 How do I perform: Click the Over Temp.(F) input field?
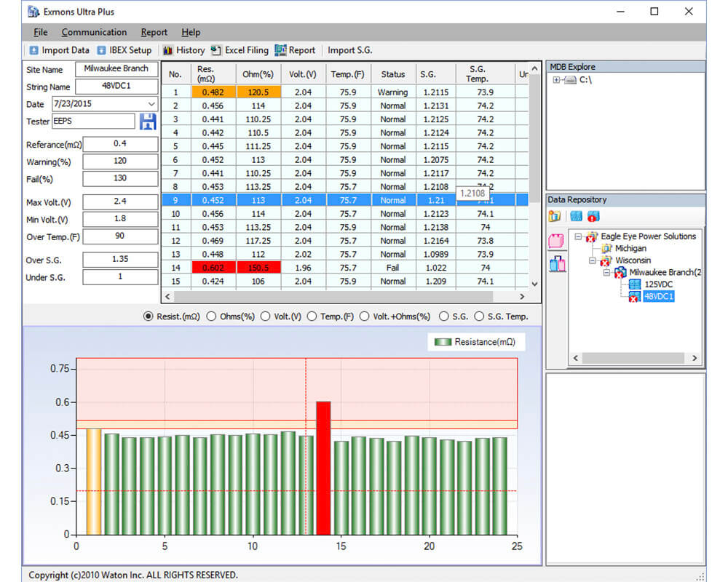(120, 236)
